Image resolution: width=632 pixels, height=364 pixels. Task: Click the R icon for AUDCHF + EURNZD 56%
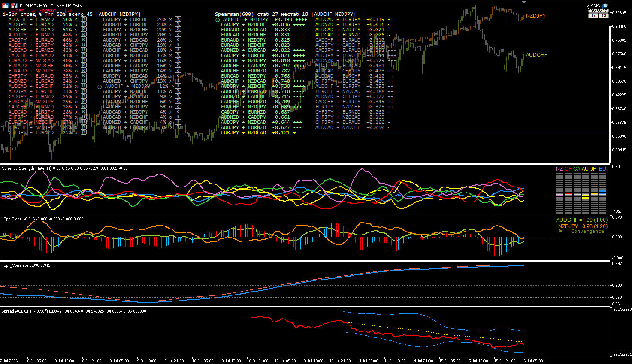(84, 19)
